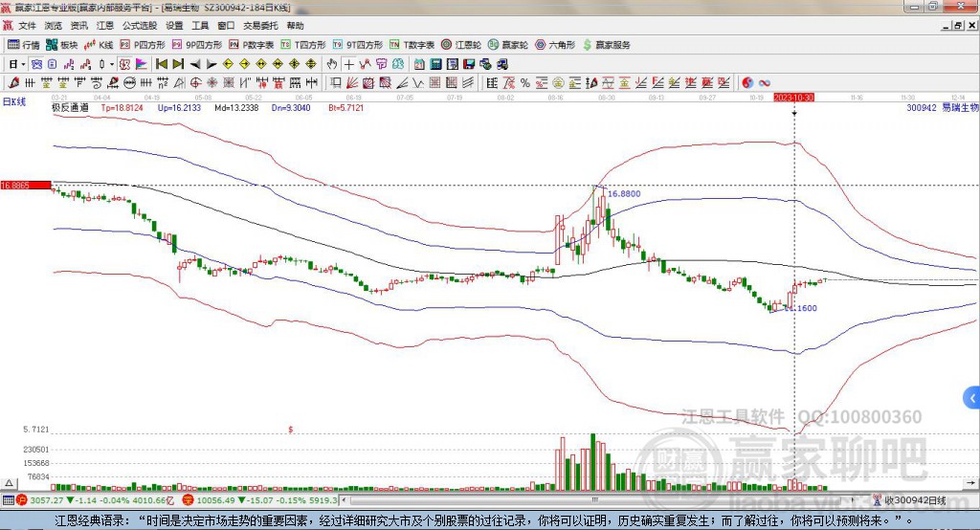Click the colored flag toolbar icon
The height and width of the screenshot is (530, 980).
pos(142,64)
